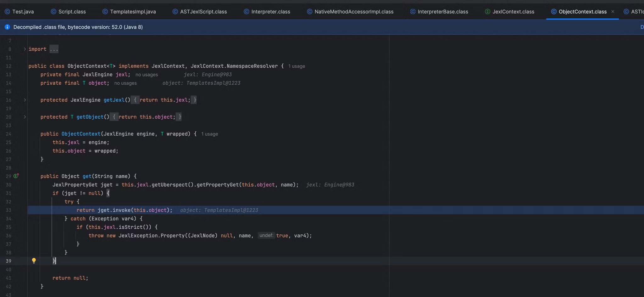Switch to the TemplatesImpl.java tab
Image resolution: width=644 pixels, height=297 pixels.
point(133,12)
